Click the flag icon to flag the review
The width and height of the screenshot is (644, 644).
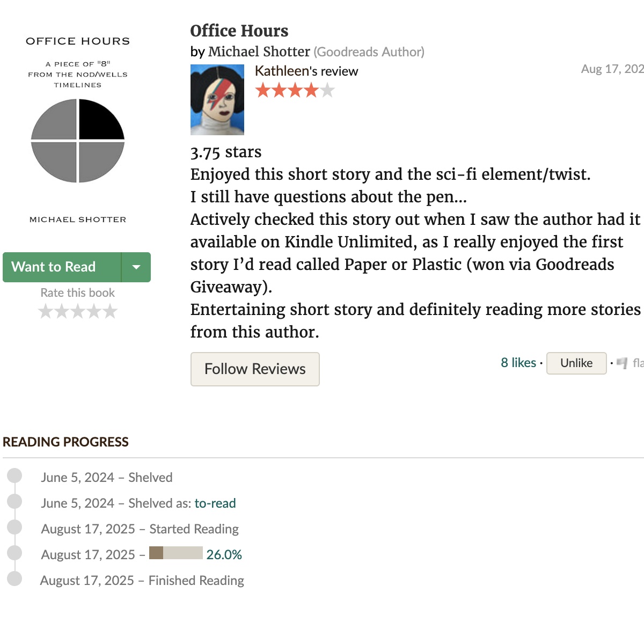tap(623, 364)
